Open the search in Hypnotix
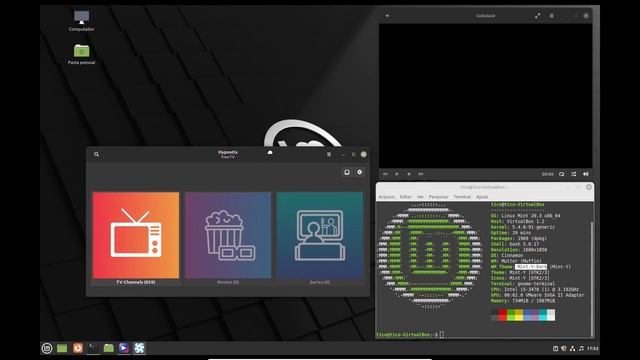The height and width of the screenshot is (360, 640). pos(96,154)
